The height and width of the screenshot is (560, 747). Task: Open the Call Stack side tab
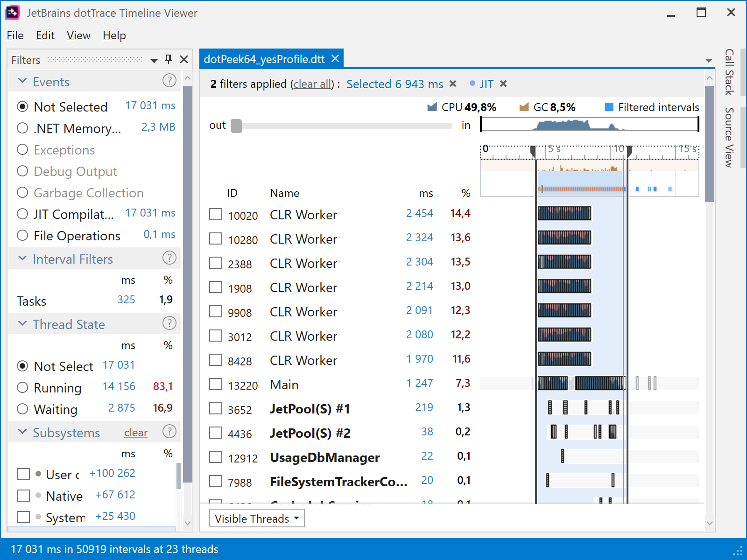coord(729,72)
